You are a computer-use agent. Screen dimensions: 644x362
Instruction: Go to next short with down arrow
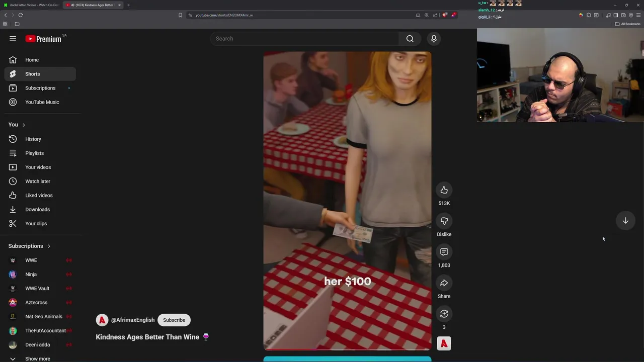(625, 221)
